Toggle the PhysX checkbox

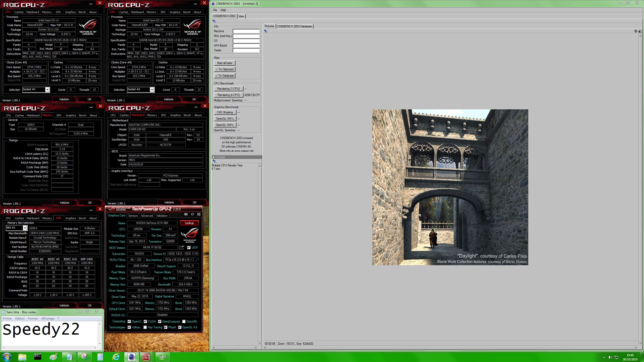(x=166, y=327)
